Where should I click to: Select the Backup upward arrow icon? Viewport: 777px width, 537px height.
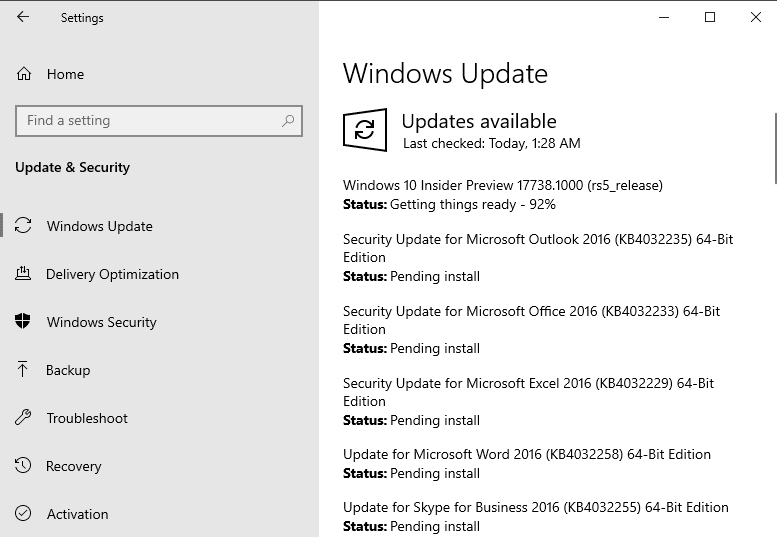pyautogui.click(x=22, y=370)
